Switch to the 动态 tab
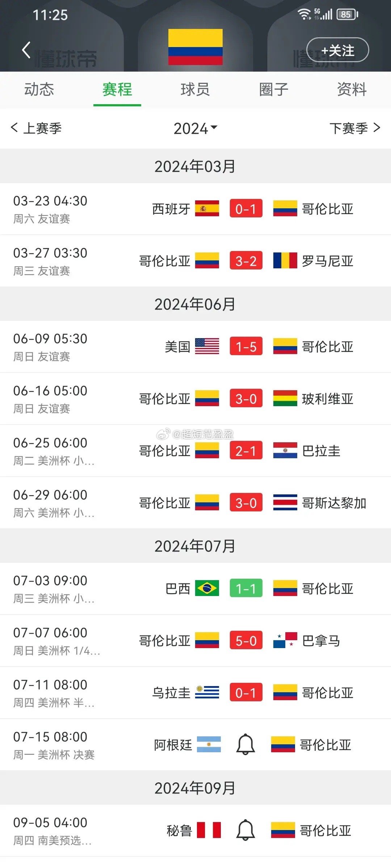This screenshot has height=868, width=391. coord(39,89)
